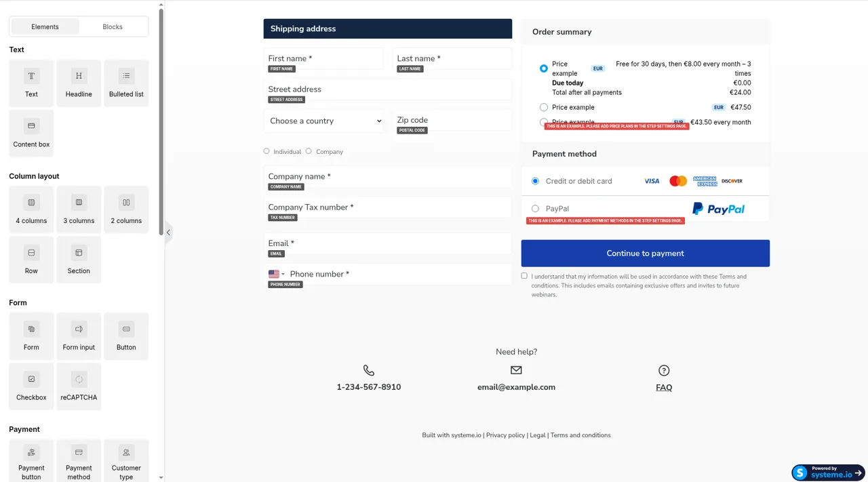Click the Street address input field

(388, 89)
